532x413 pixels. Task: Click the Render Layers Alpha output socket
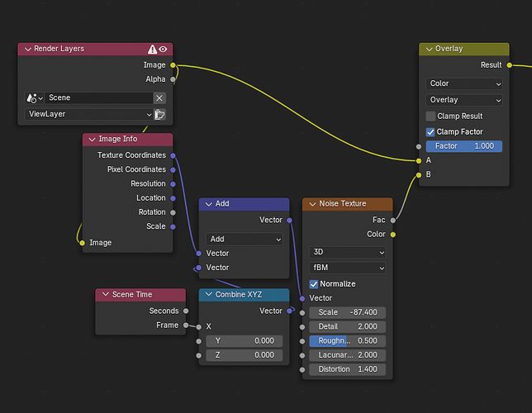(173, 79)
